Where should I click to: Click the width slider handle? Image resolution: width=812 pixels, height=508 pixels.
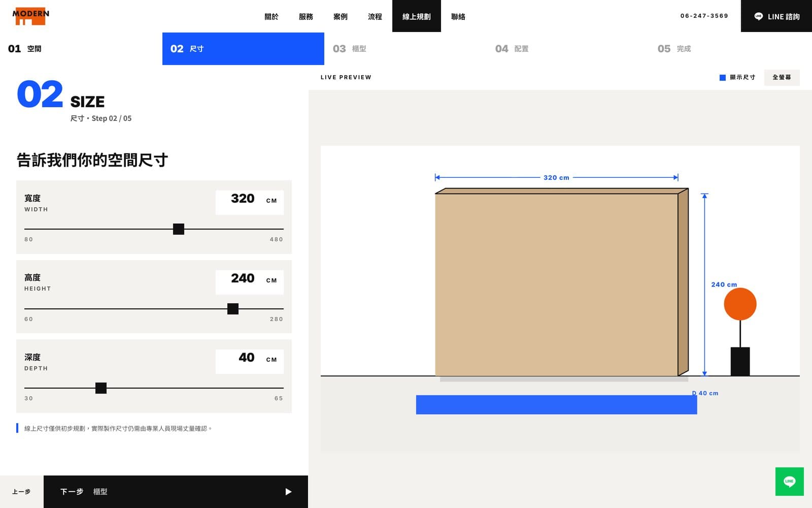click(x=179, y=229)
